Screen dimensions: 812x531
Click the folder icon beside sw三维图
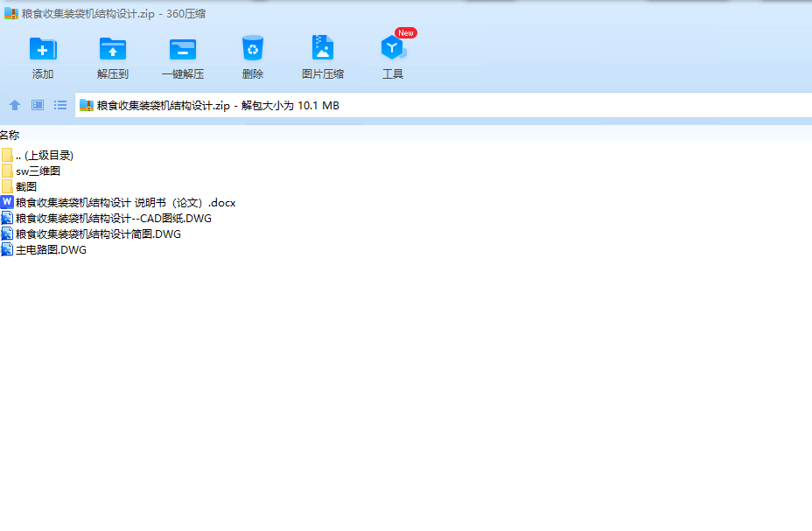(7, 171)
